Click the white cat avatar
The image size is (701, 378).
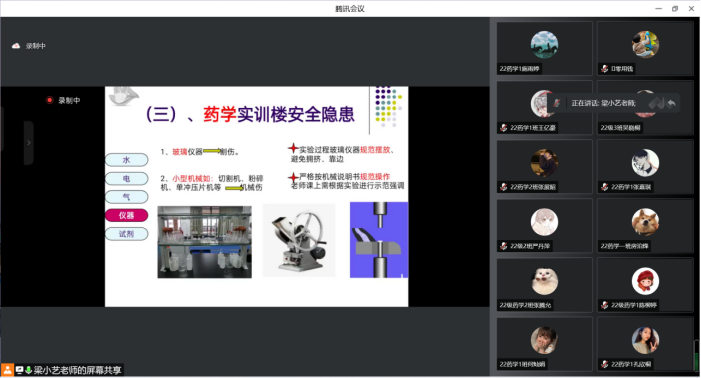tap(544, 281)
